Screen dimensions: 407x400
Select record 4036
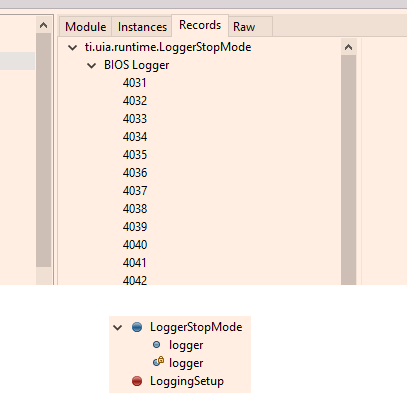135,173
